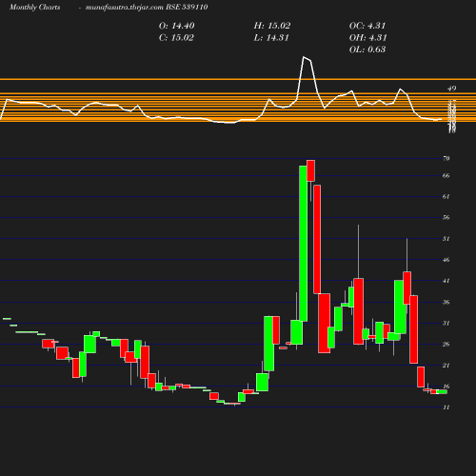Click the 'BSE 539110' symbol text
476x476 pixels.
(x=187, y=7)
